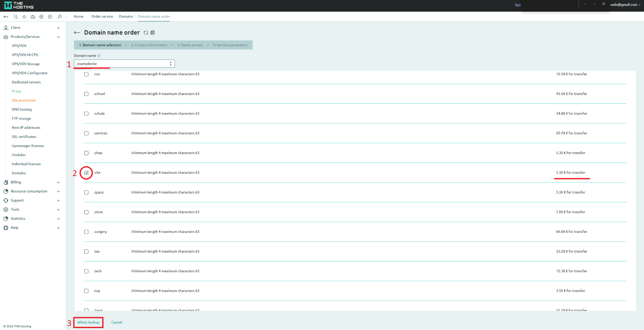This screenshot has height=330, width=644.
Task: Click the search magnifier icon in toolbar
Action: (59, 17)
